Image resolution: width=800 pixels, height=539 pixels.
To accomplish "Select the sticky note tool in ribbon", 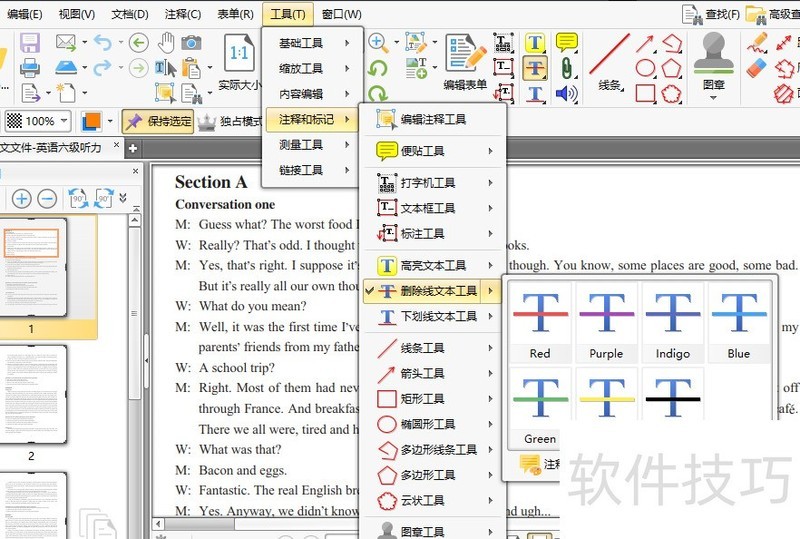I will coord(567,42).
